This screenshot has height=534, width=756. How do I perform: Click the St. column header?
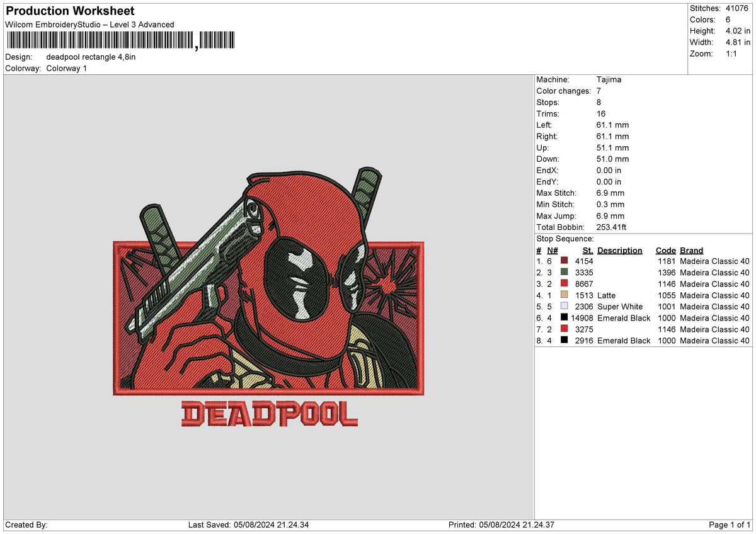587,250
